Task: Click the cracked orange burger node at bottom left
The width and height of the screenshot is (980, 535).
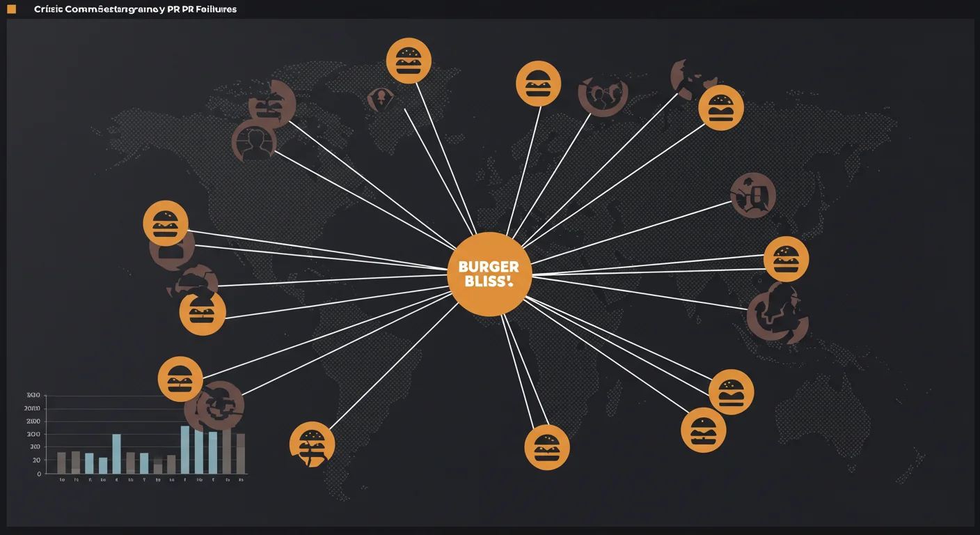Action: [x=312, y=444]
